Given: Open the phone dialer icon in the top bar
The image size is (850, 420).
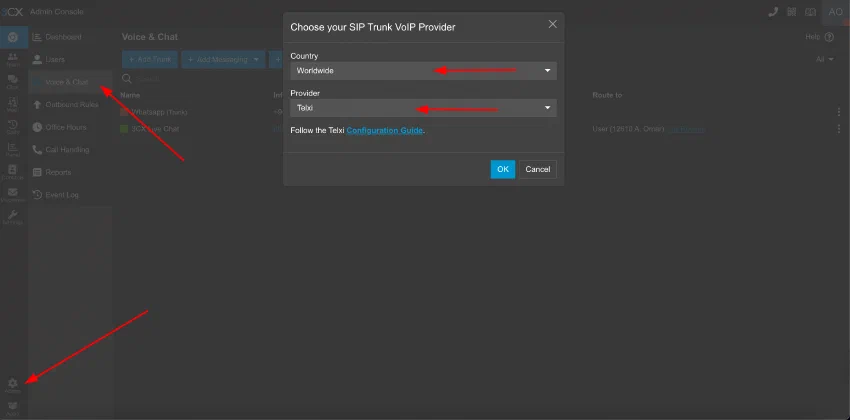Looking at the screenshot, I should pos(773,12).
